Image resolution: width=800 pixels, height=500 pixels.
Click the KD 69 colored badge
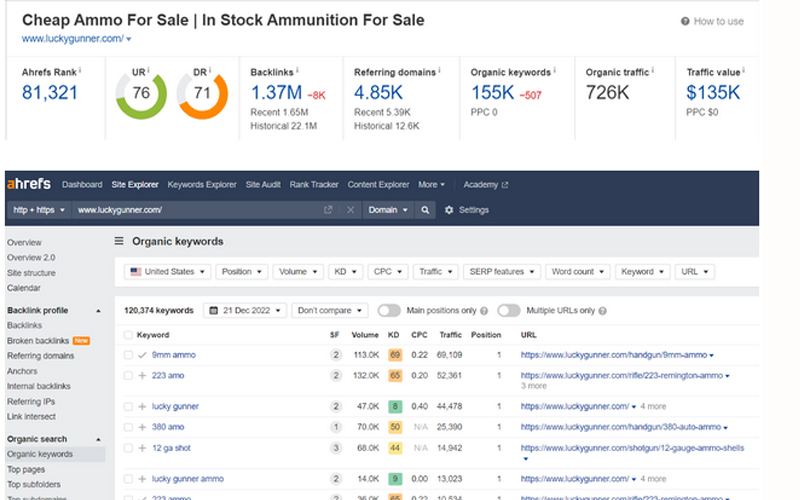pos(395,355)
